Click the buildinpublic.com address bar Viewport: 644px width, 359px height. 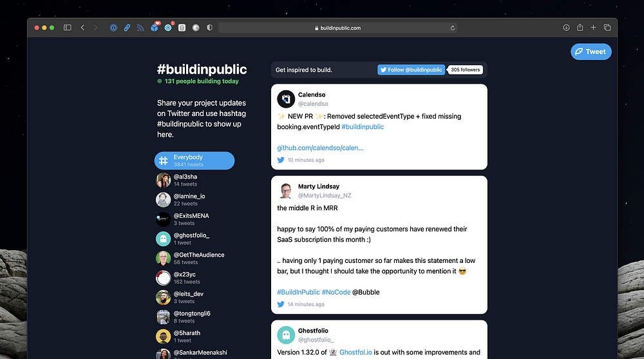337,28
